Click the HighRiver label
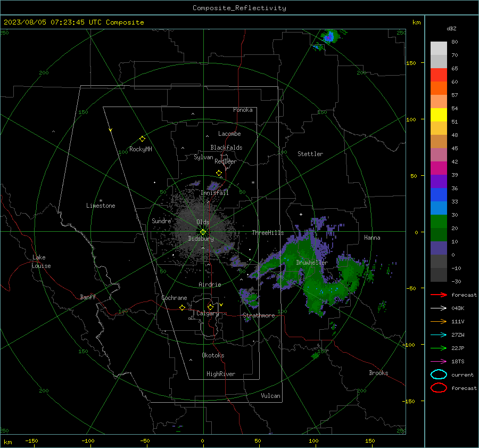The image size is (479, 448). [x=221, y=374]
